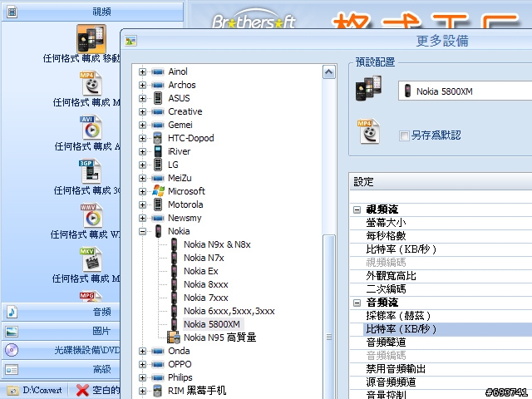The width and height of the screenshot is (532, 399).
Task: Select the Nokia 5800XM tree item
Action: click(212, 324)
